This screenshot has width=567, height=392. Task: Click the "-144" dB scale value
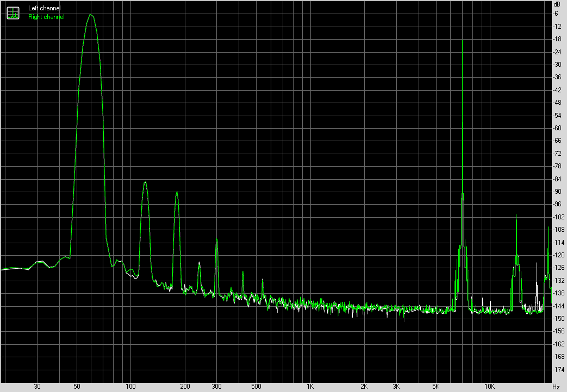(559, 306)
